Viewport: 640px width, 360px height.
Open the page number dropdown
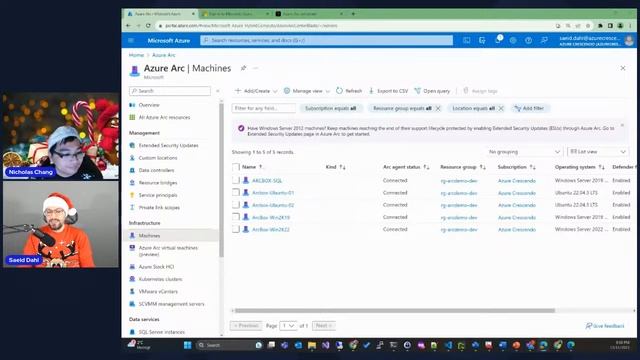(288, 326)
